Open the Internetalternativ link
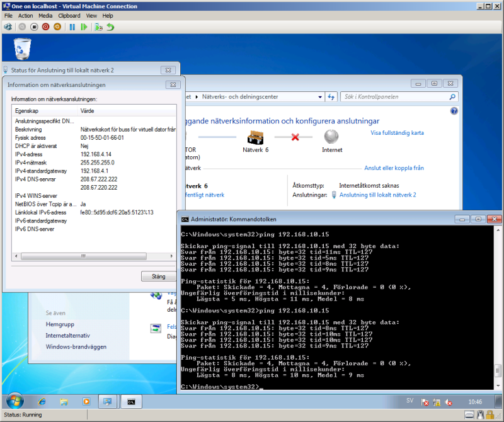This screenshot has height=422, width=504. tap(68, 336)
